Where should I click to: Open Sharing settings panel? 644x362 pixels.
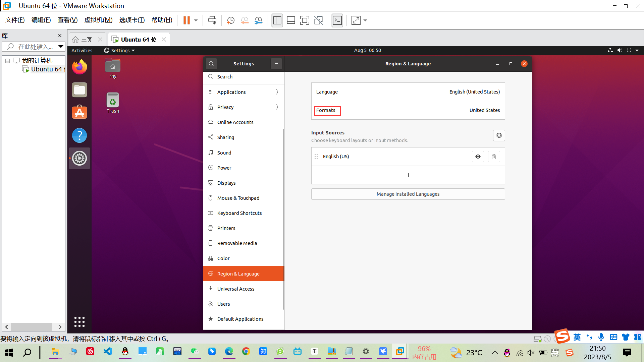(244, 137)
